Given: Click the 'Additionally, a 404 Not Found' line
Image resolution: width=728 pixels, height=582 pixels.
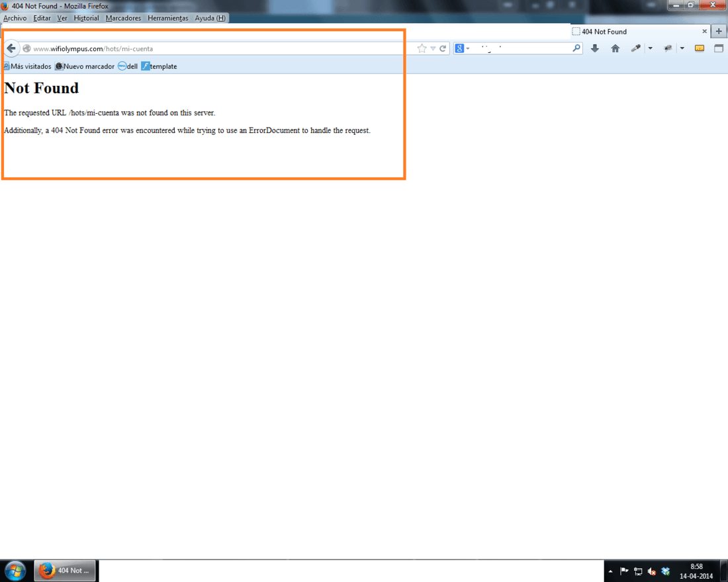Looking at the screenshot, I should coord(187,130).
